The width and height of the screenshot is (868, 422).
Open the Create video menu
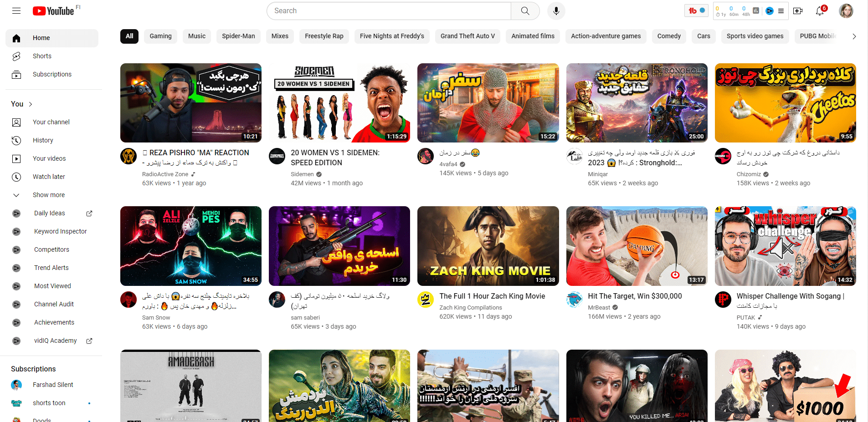pyautogui.click(x=798, y=10)
